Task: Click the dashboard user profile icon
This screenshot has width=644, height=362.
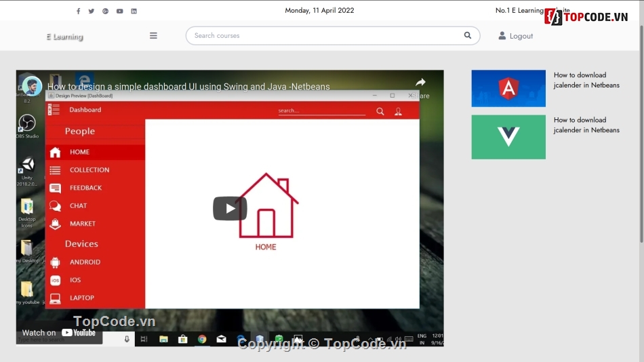Action: [398, 111]
